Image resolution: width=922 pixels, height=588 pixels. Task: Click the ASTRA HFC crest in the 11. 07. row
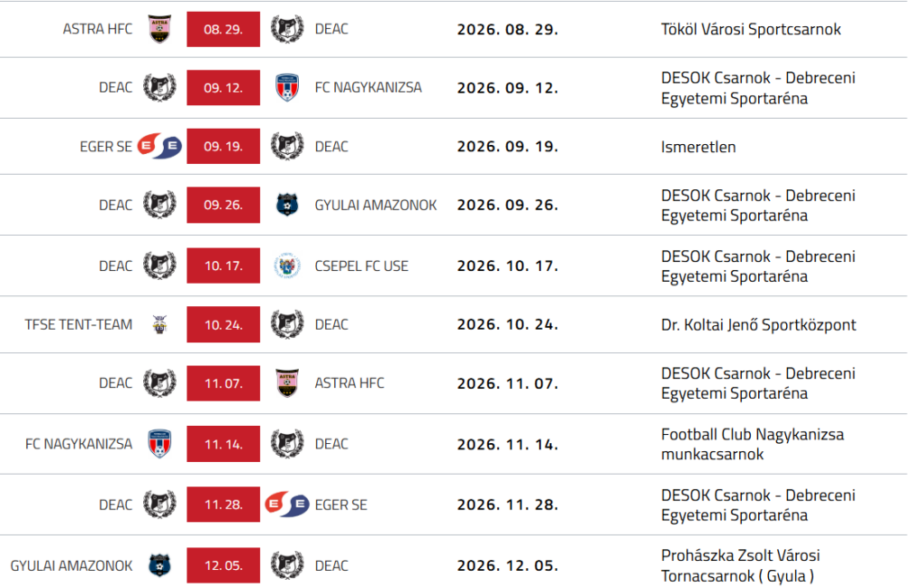287,384
